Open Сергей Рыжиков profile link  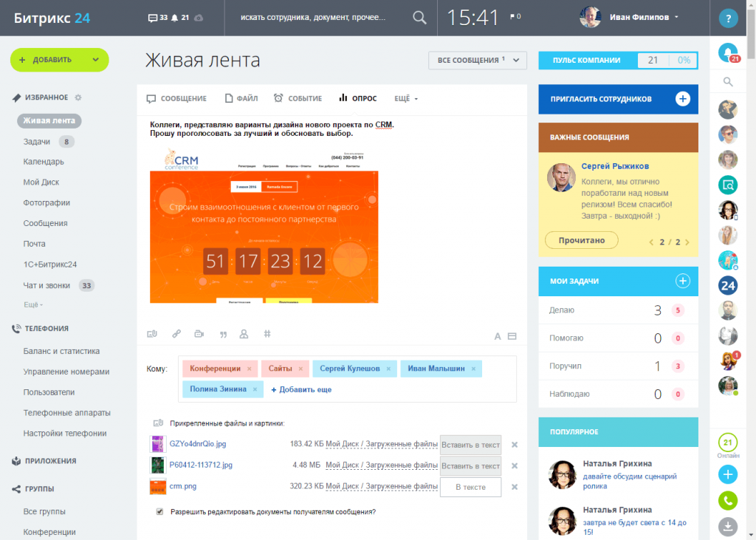[x=615, y=166]
